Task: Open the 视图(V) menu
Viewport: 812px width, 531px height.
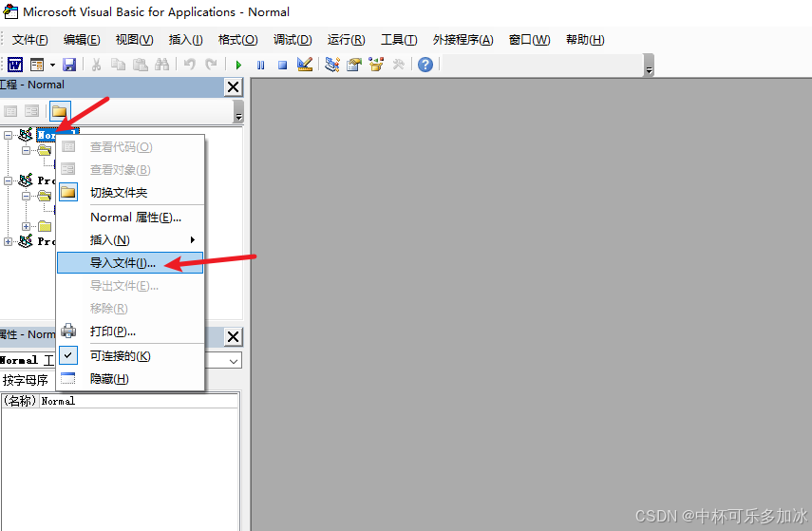Action: pyautogui.click(x=134, y=40)
